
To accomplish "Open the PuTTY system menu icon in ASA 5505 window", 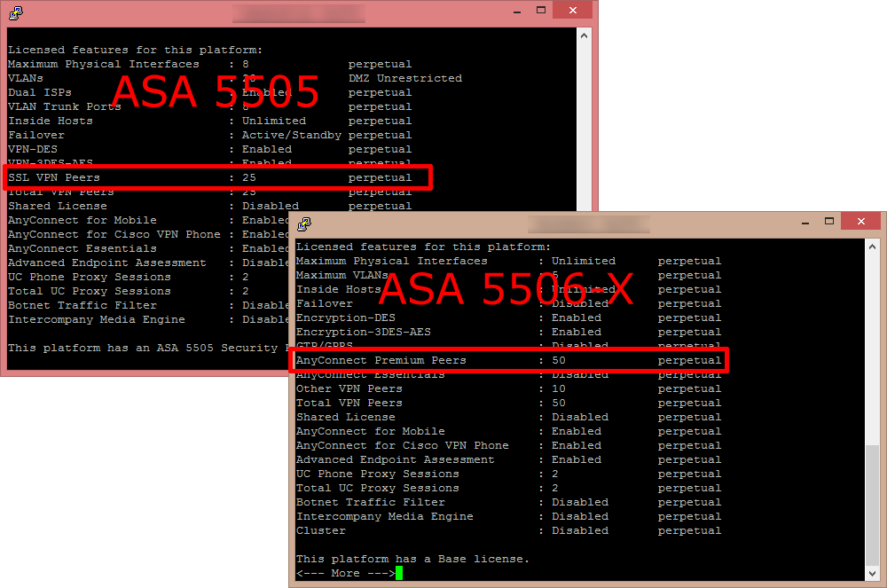I will click(x=16, y=12).
